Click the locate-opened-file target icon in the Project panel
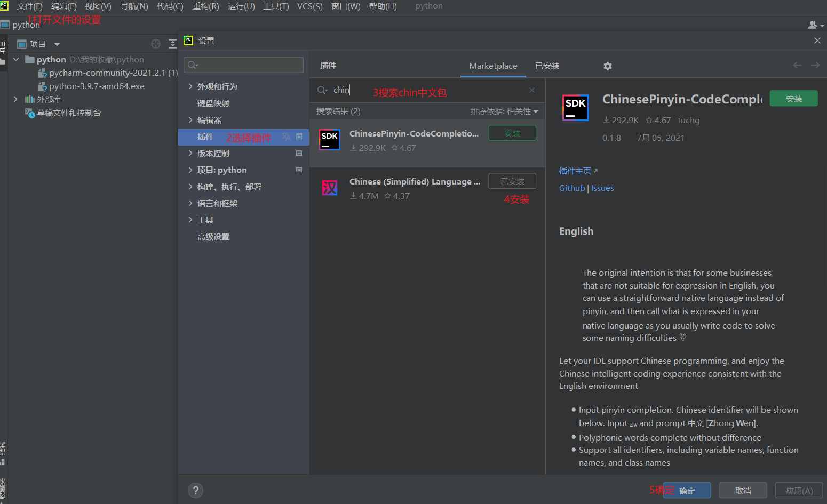The image size is (827, 504). (156, 44)
